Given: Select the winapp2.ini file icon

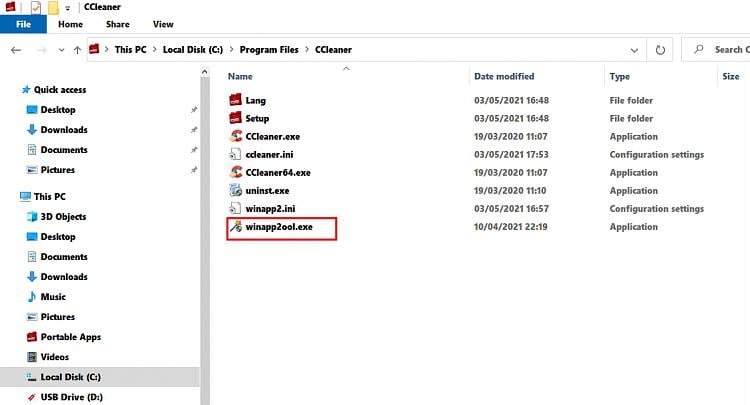Looking at the screenshot, I should [235, 208].
